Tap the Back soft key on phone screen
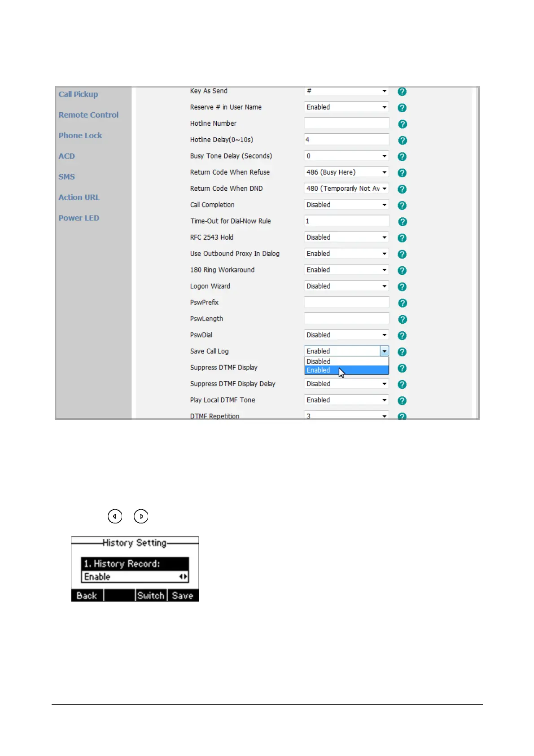This screenshot has width=534, height=756. [x=87, y=595]
